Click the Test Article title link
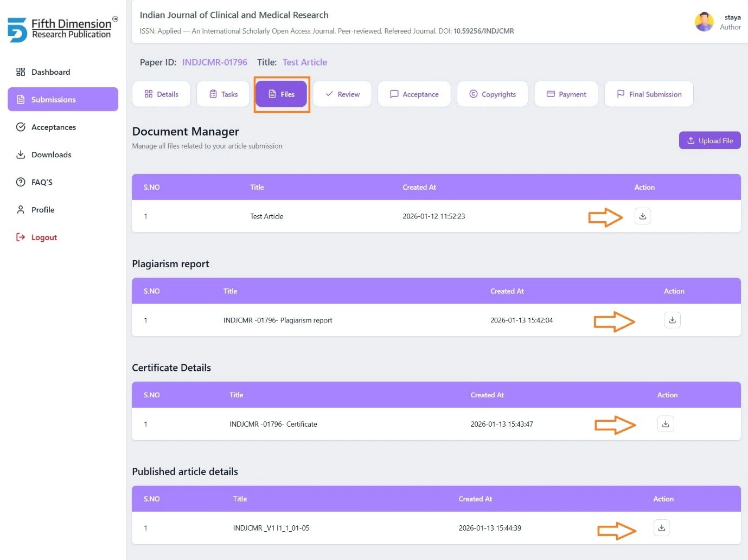Viewport: 748px width, 560px height. 305,62
